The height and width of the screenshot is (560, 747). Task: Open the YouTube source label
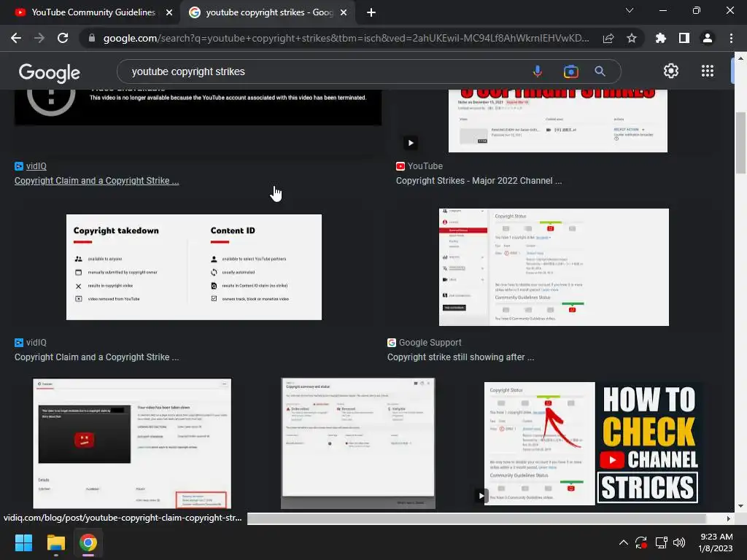(x=425, y=166)
